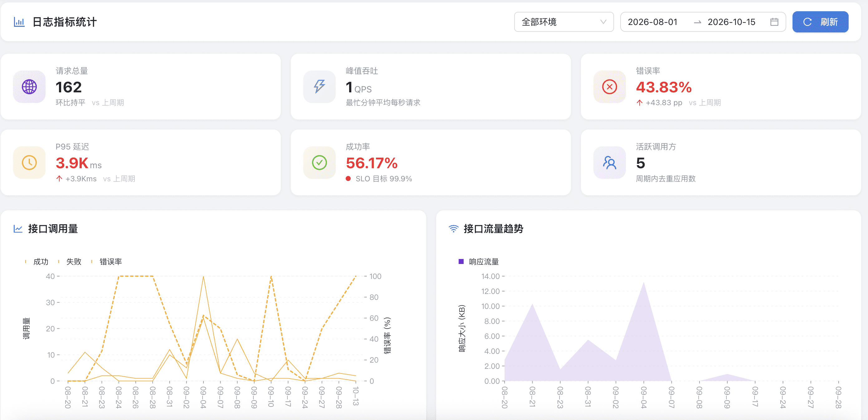Click the 43.83% error rate value
Screen dimensions: 868x420
(x=664, y=87)
